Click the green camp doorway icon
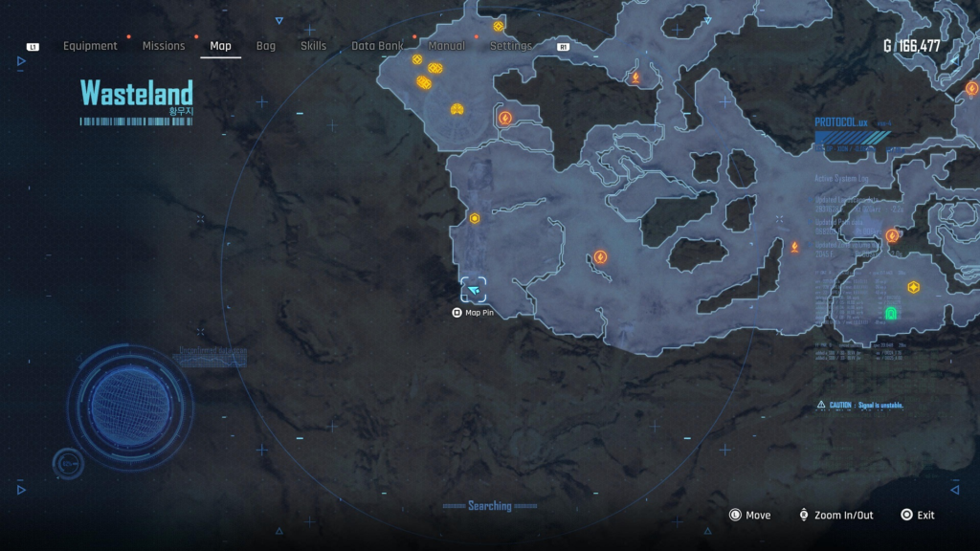This screenshot has height=551, width=980. [892, 314]
